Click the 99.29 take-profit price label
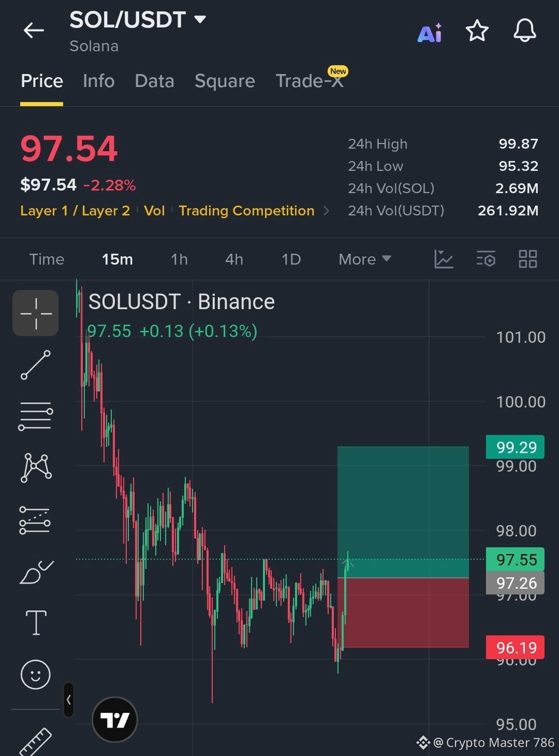The height and width of the screenshot is (756, 559). pyautogui.click(x=516, y=447)
